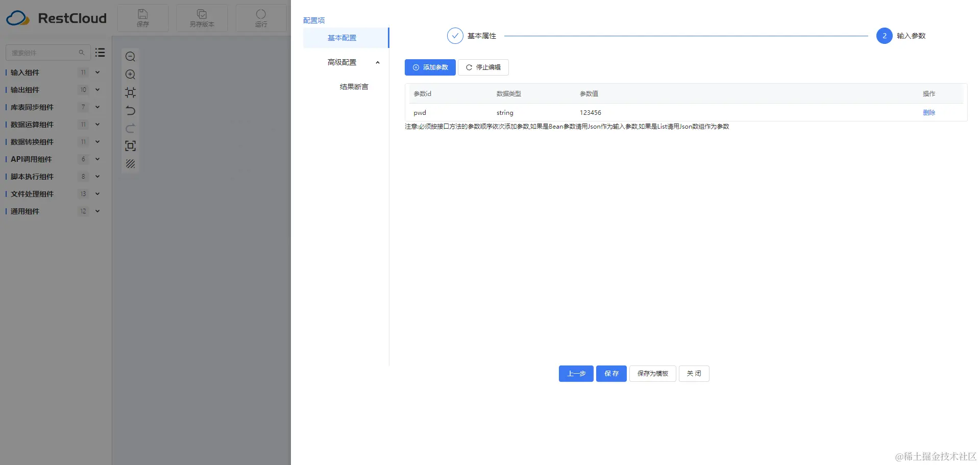Expand the 数据转换组件 category

pos(97,142)
